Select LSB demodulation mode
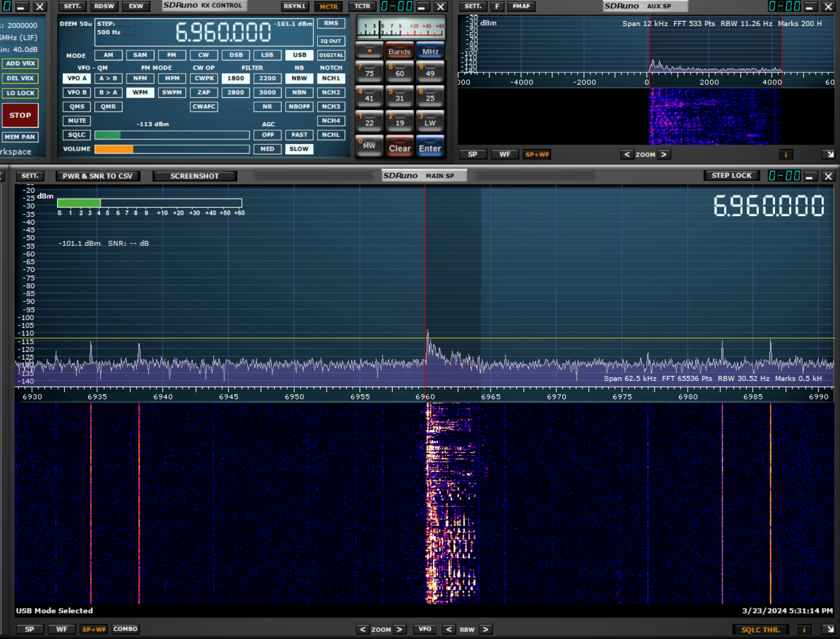 coord(267,55)
